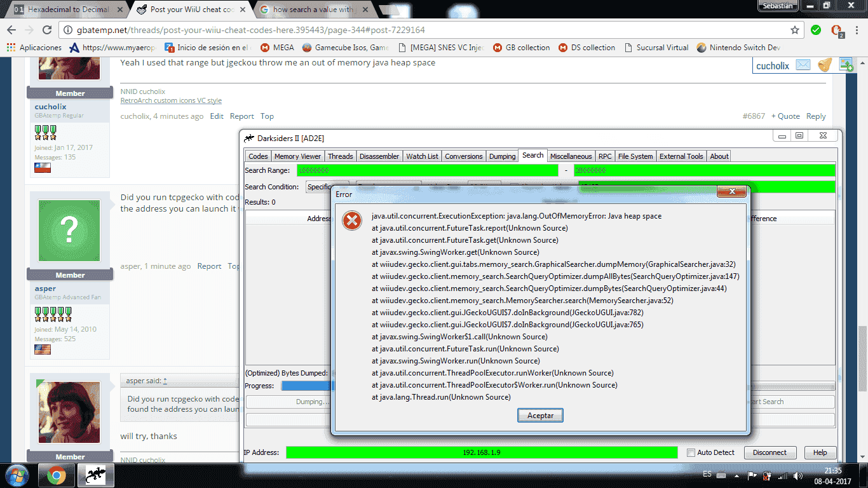
Task: Open the Sucursal Virtual bookmark
Action: click(x=656, y=48)
